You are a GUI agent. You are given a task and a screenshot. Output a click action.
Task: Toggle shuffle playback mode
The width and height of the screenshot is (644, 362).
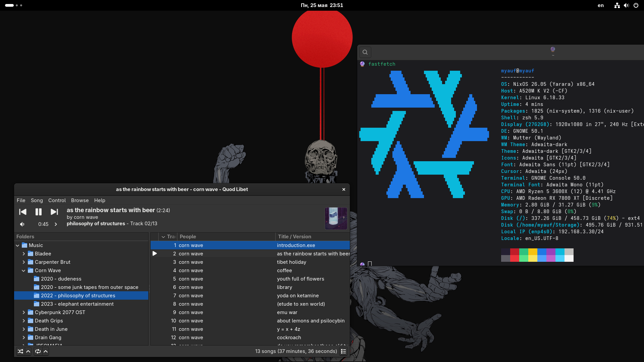click(20, 351)
